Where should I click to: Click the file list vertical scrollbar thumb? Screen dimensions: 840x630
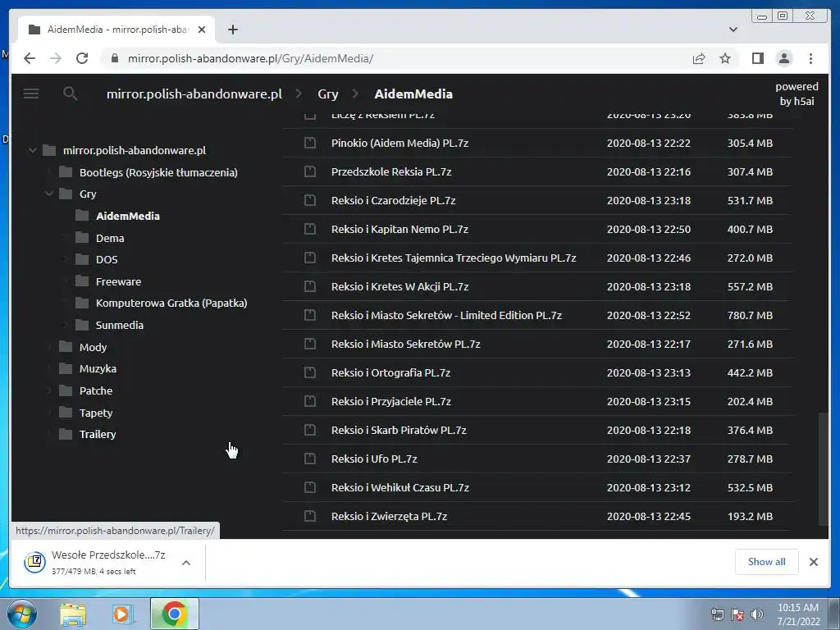pos(824,468)
